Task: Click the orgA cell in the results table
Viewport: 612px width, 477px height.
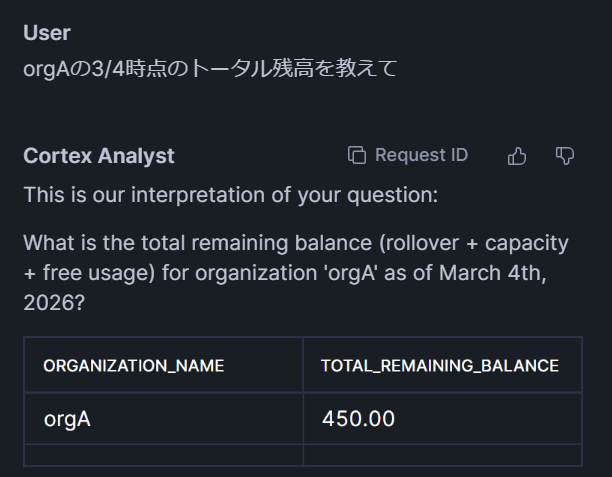Action: pos(67,419)
